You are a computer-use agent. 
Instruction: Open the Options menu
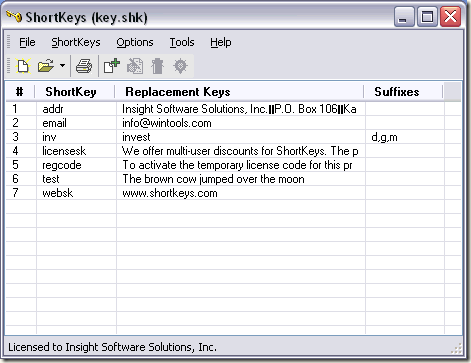pyautogui.click(x=135, y=42)
